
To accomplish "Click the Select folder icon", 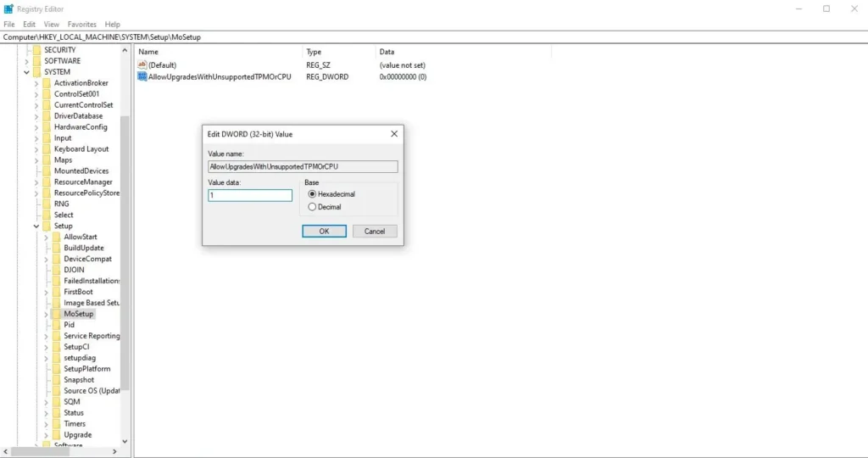I will tap(47, 215).
